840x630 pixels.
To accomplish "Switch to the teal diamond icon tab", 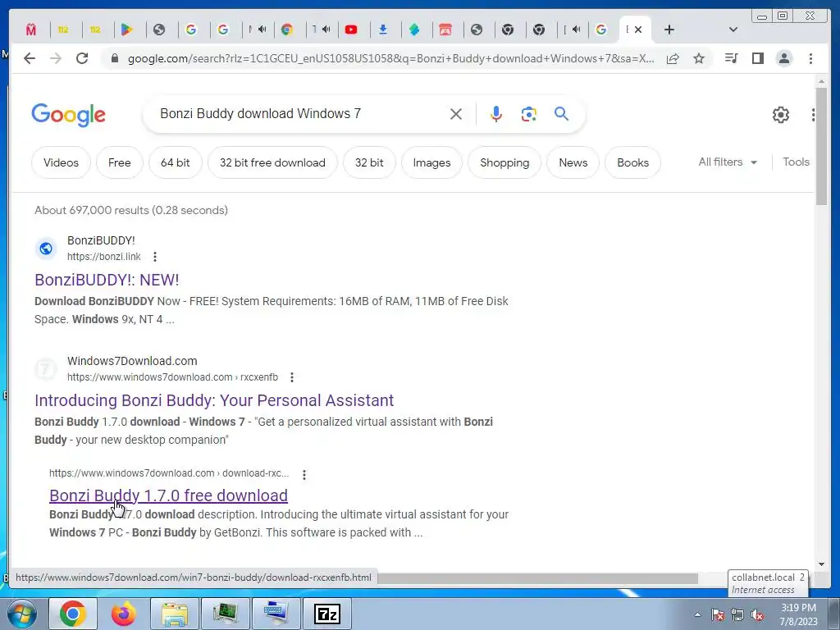I will (x=414, y=30).
